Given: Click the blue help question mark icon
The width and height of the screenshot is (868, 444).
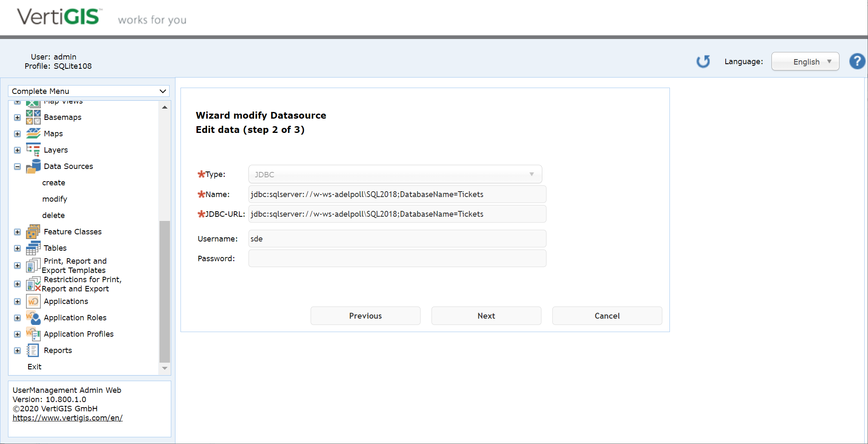Looking at the screenshot, I should 857,61.
